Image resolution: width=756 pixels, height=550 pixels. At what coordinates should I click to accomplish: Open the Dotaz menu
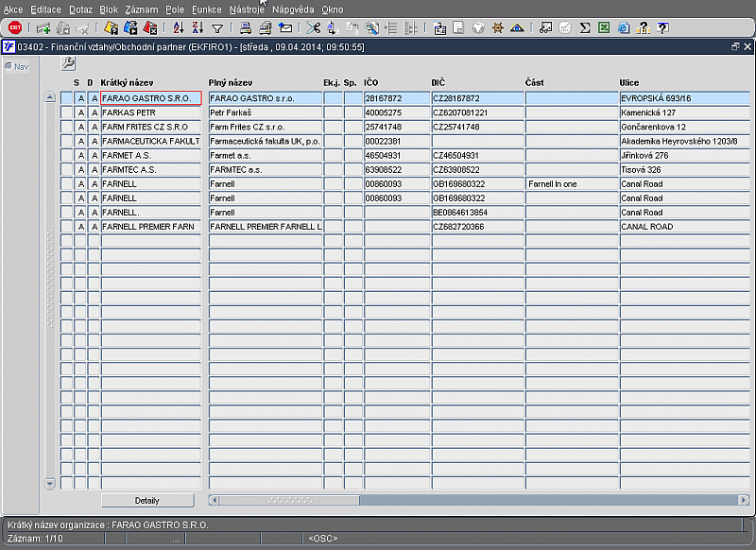tap(80, 9)
